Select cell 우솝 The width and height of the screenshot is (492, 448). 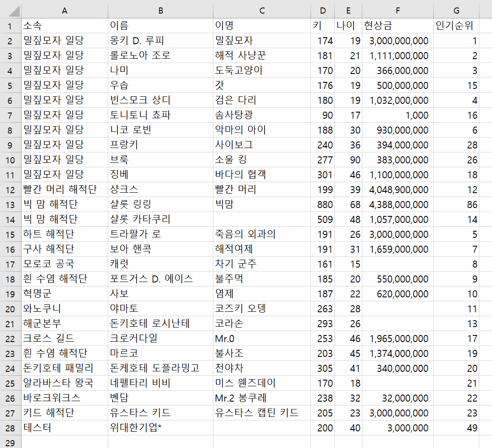(161, 85)
